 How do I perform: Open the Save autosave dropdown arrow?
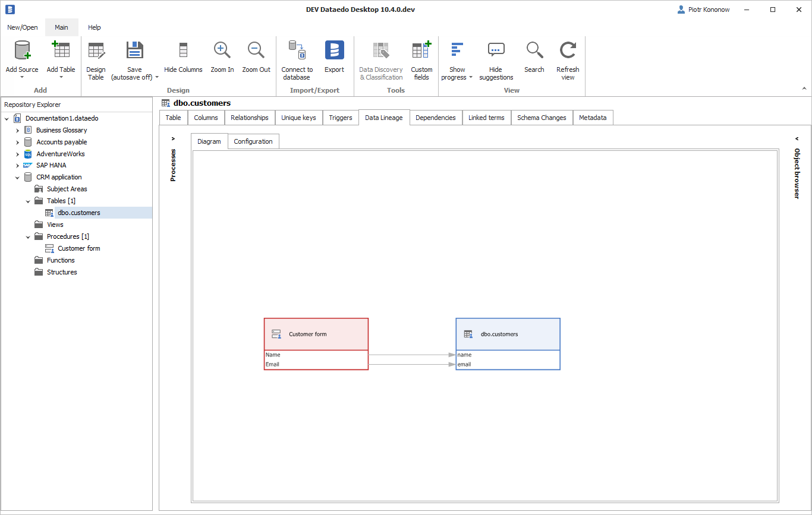pyautogui.click(x=157, y=77)
